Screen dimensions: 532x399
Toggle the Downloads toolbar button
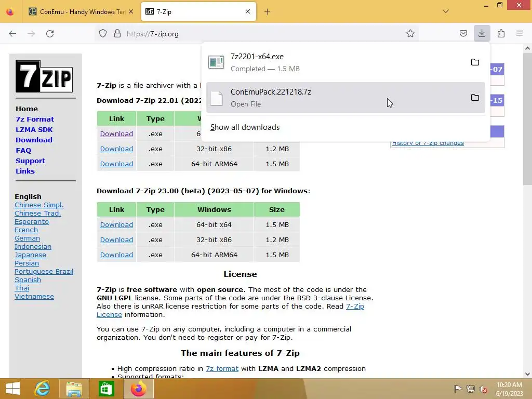pos(482,33)
